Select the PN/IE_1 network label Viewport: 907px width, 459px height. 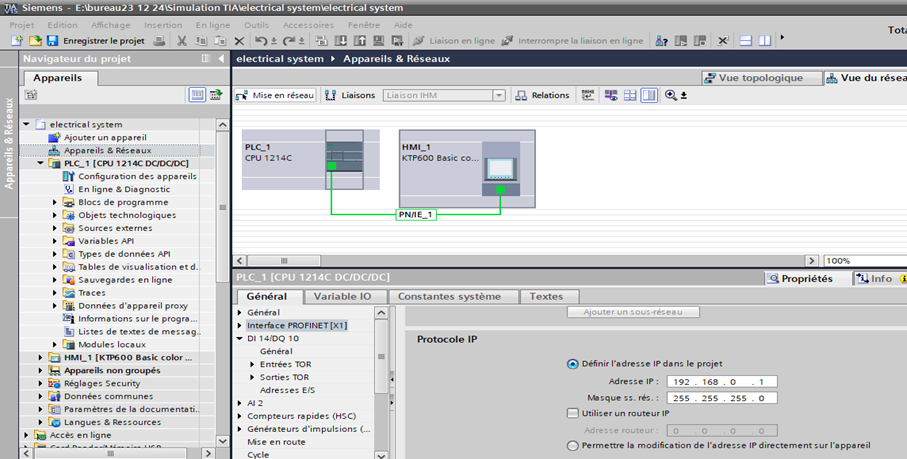point(415,215)
